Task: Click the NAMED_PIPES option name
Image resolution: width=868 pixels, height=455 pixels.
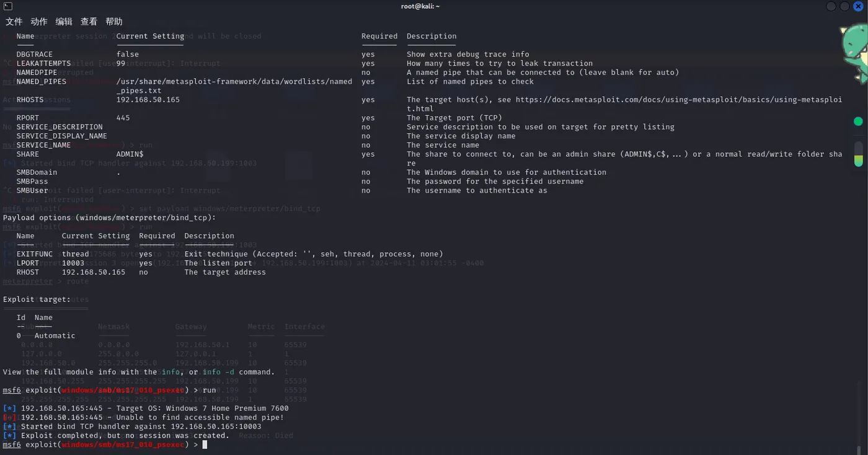Action: [x=42, y=82]
